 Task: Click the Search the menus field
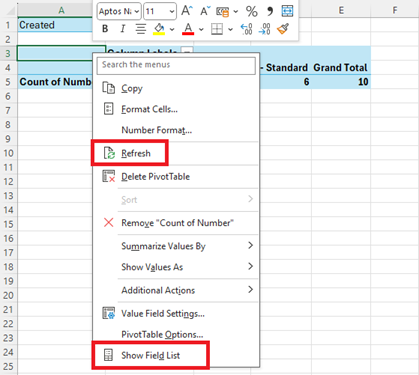(176, 66)
